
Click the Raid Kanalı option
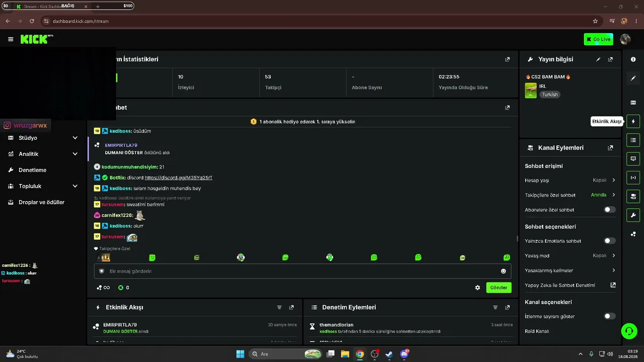click(537, 331)
